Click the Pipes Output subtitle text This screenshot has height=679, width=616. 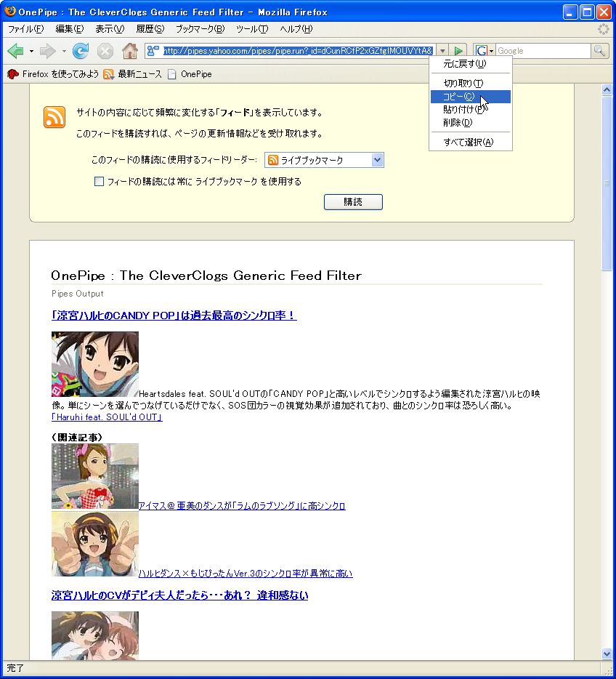78,294
